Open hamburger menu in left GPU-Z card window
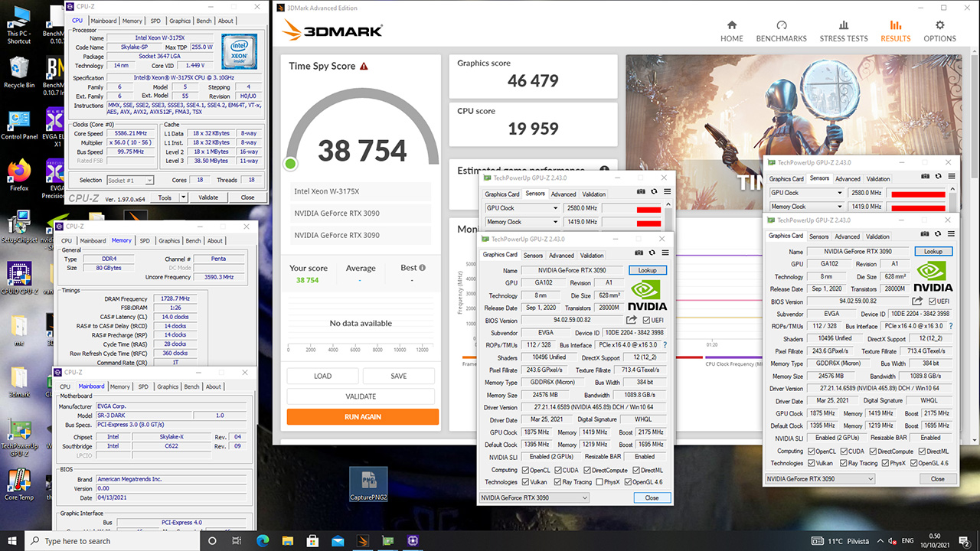Screen dimensions: 980x551 coord(665,254)
